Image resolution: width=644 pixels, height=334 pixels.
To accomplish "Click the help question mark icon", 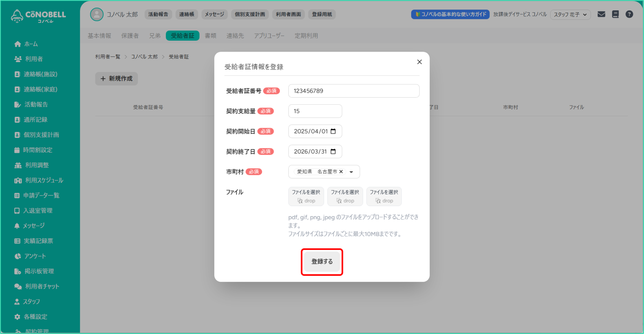I will (x=629, y=14).
